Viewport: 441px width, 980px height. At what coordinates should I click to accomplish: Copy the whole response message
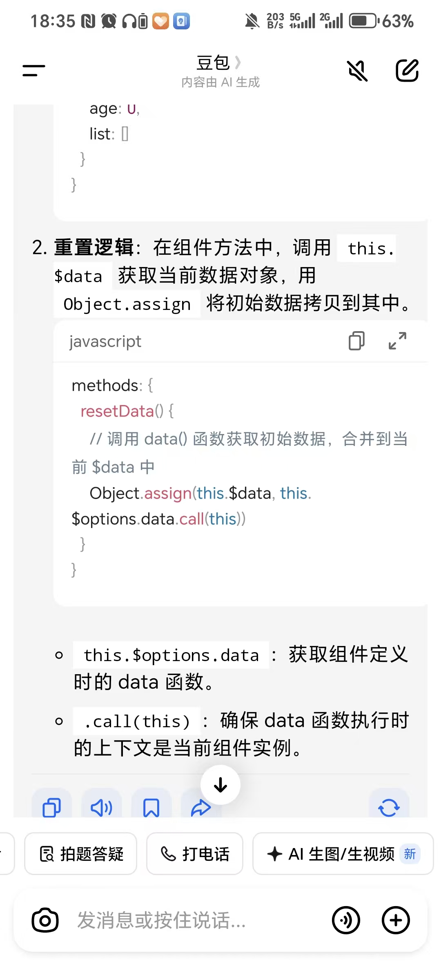[x=52, y=807]
